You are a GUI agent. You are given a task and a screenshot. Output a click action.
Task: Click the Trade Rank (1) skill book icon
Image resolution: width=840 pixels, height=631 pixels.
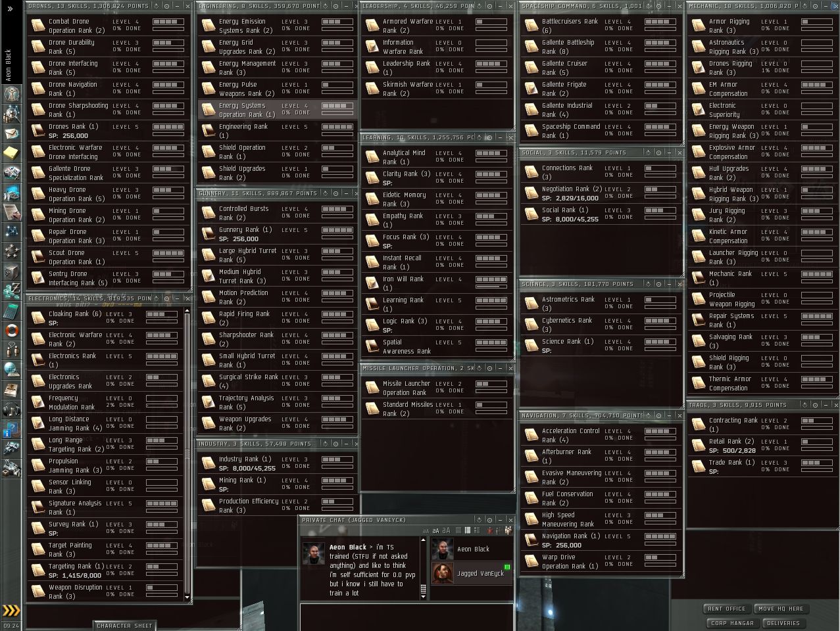(x=699, y=467)
